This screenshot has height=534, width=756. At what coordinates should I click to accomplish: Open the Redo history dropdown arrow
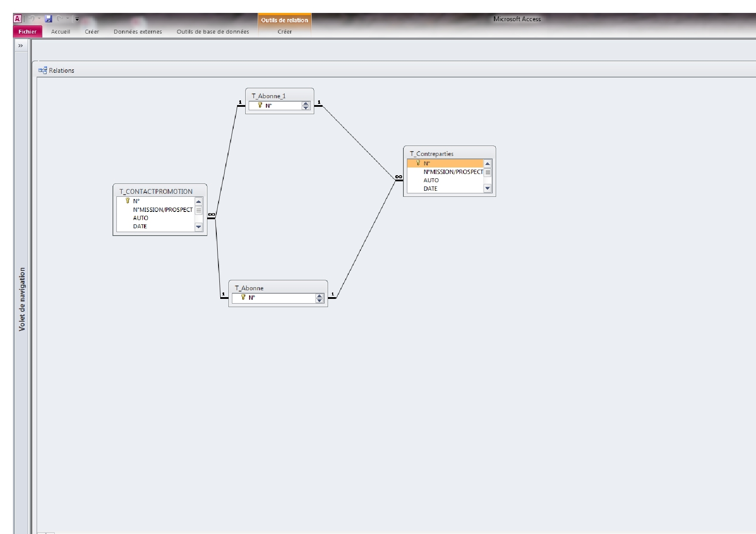point(67,19)
